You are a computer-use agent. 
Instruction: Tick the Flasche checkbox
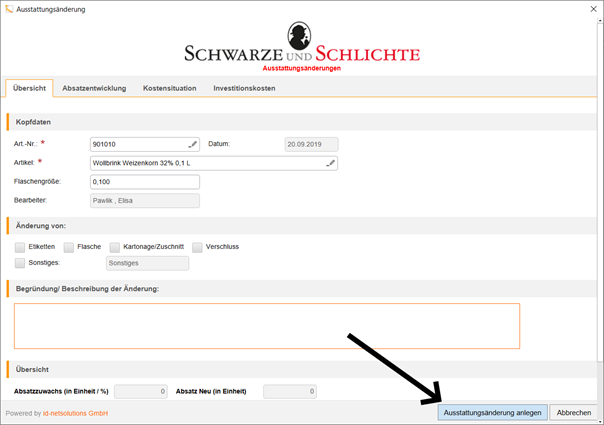[69, 246]
